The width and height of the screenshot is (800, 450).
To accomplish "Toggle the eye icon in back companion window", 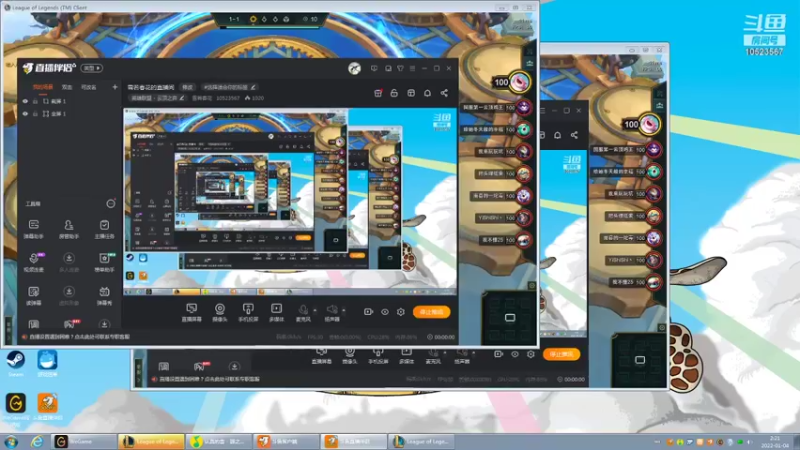I will click(x=515, y=354).
